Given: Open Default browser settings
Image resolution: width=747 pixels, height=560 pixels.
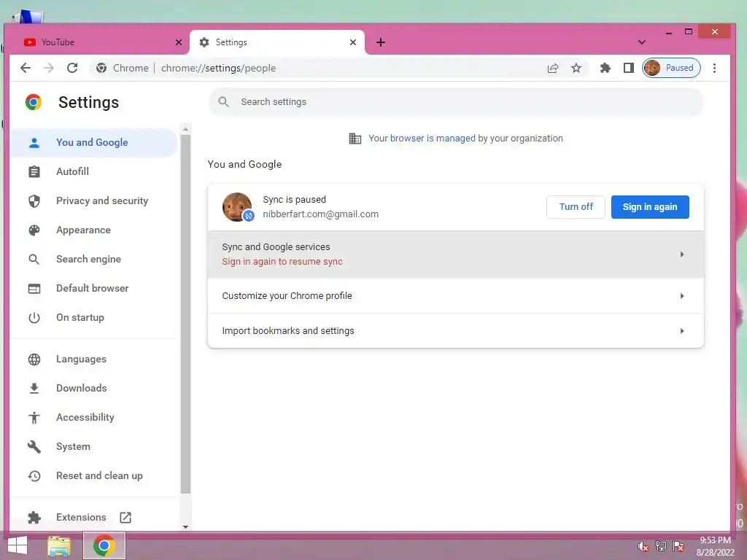Looking at the screenshot, I should [x=94, y=288].
